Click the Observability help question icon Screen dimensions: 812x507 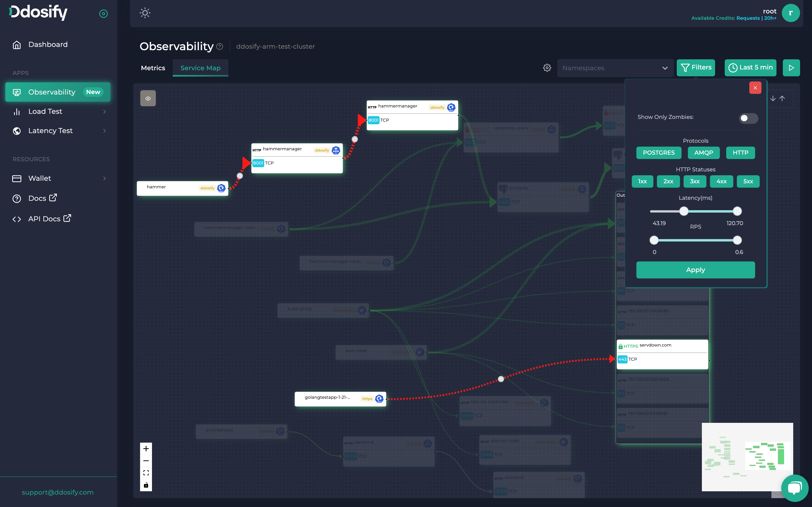pyautogui.click(x=220, y=47)
